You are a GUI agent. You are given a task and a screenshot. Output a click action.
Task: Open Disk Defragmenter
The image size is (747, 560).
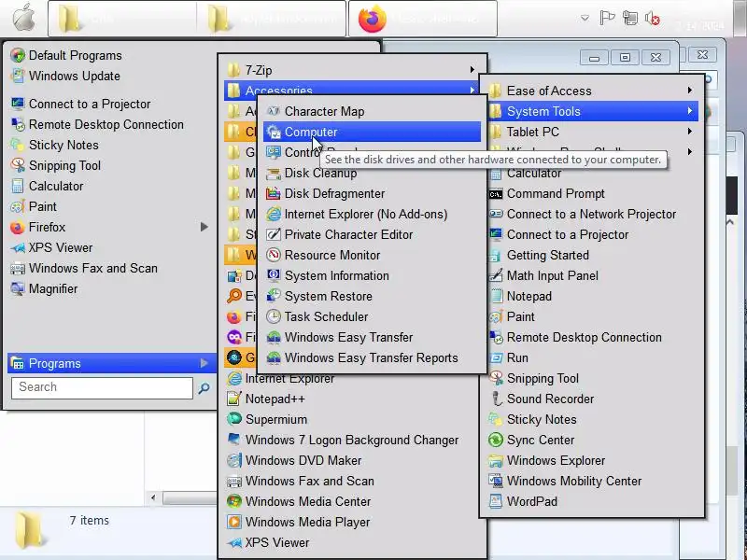[372, 193]
